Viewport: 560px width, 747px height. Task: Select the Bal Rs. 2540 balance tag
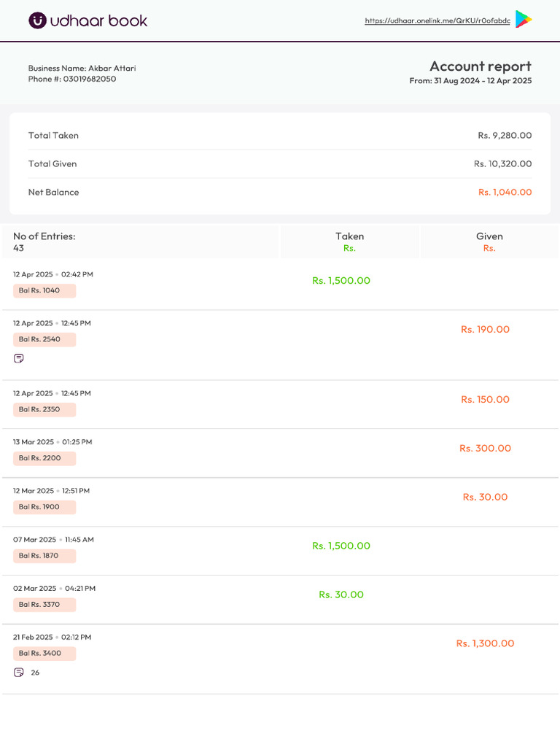(x=44, y=339)
